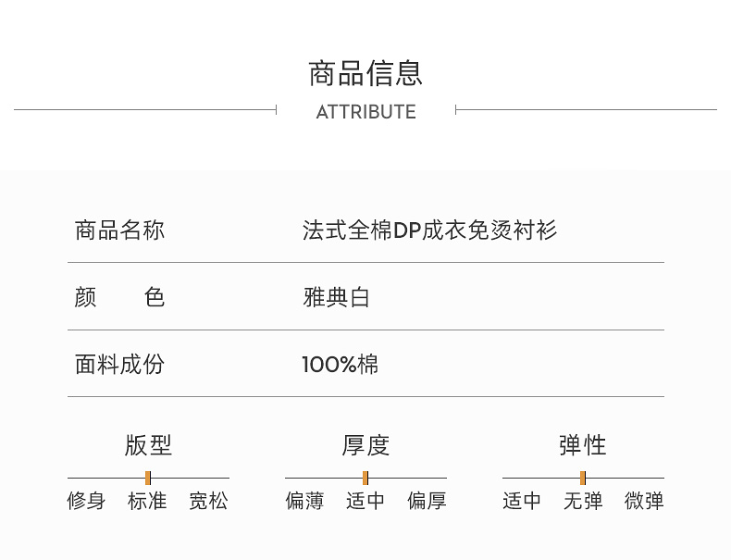Click the 100%棉 fabric value
The height and width of the screenshot is (560, 731).
[341, 365]
